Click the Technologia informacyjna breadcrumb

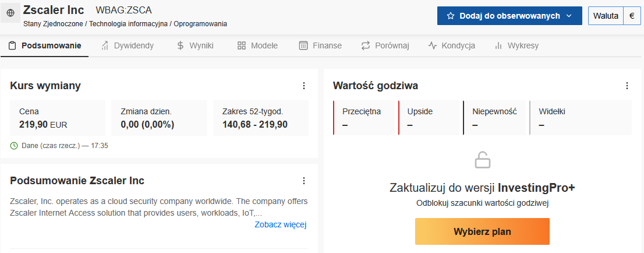[128, 24]
